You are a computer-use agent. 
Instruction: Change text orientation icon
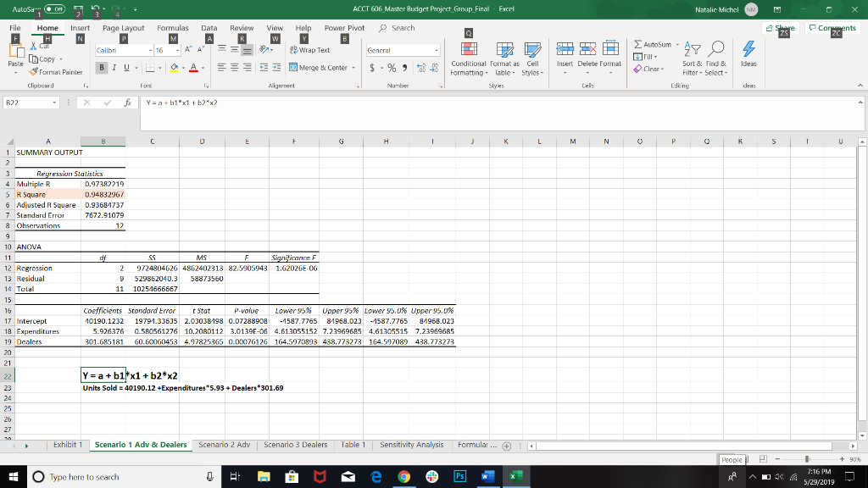(x=264, y=50)
